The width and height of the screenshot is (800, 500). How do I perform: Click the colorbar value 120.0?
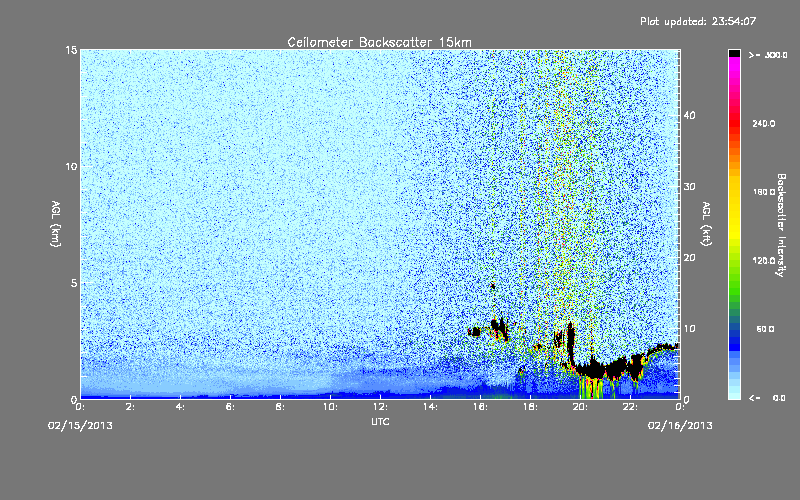pyautogui.click(x=764, y=261)
